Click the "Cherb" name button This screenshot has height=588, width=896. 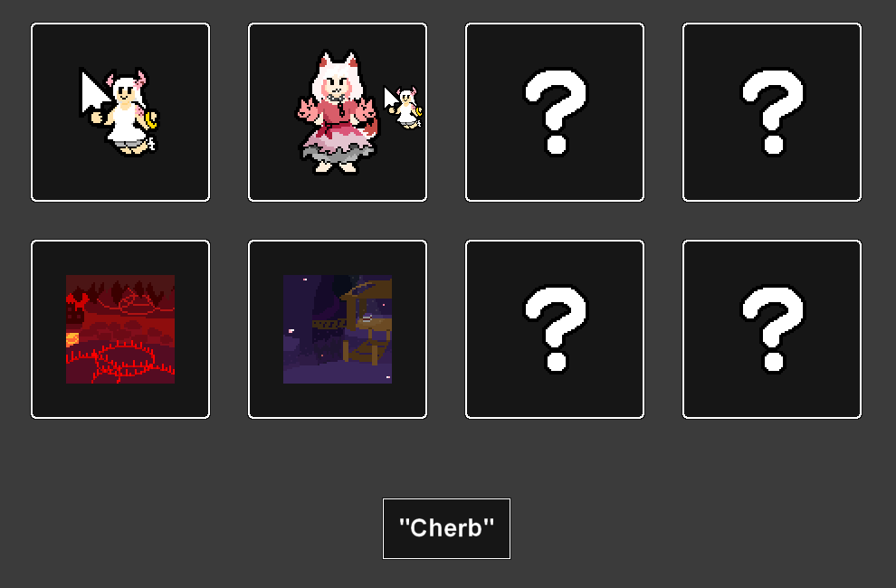pos(446,528)
